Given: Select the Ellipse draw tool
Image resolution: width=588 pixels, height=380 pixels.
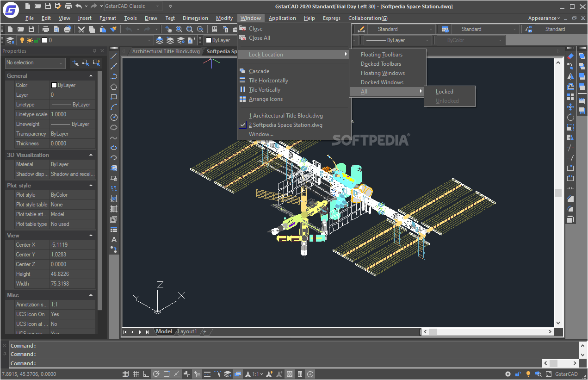Looking at the screenshot, I should [114, 148].
